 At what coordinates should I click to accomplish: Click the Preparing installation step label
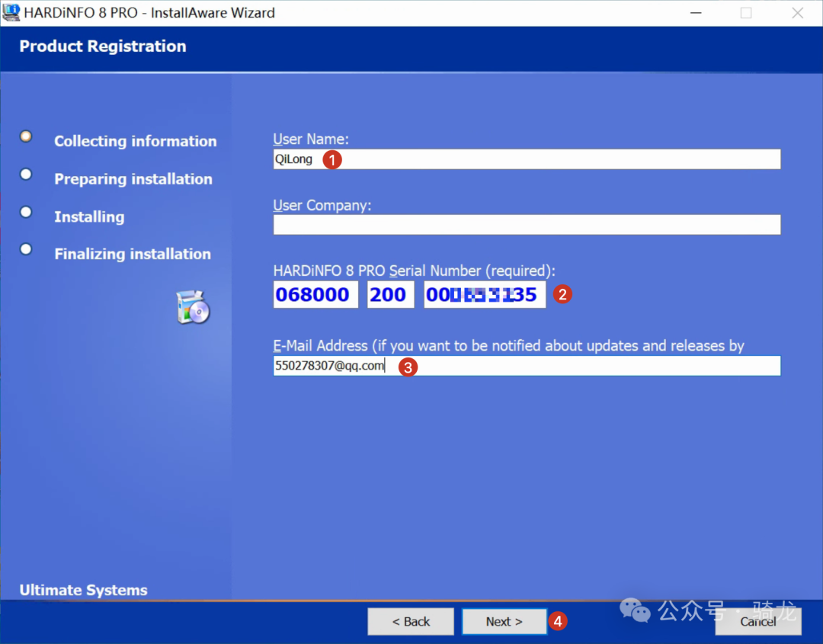133,179
